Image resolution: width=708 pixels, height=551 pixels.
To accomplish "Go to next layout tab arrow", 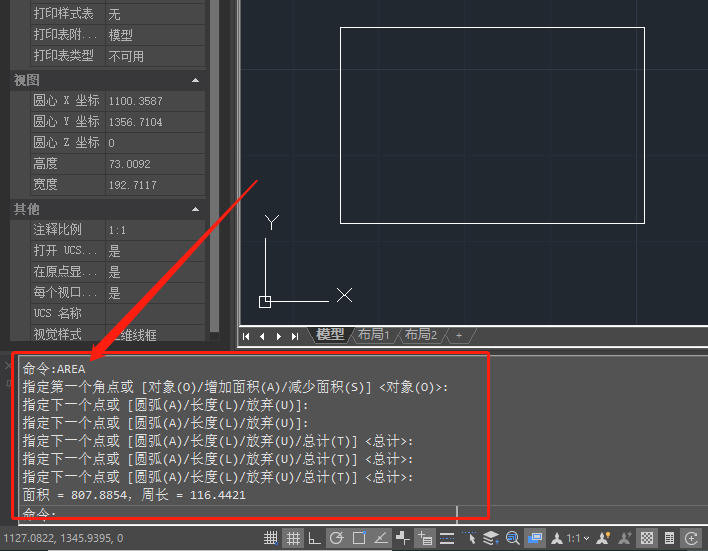I will point(279,336).
